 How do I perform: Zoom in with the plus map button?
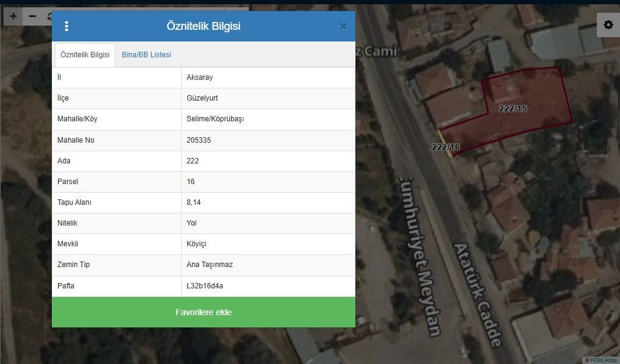pos(13,16)
